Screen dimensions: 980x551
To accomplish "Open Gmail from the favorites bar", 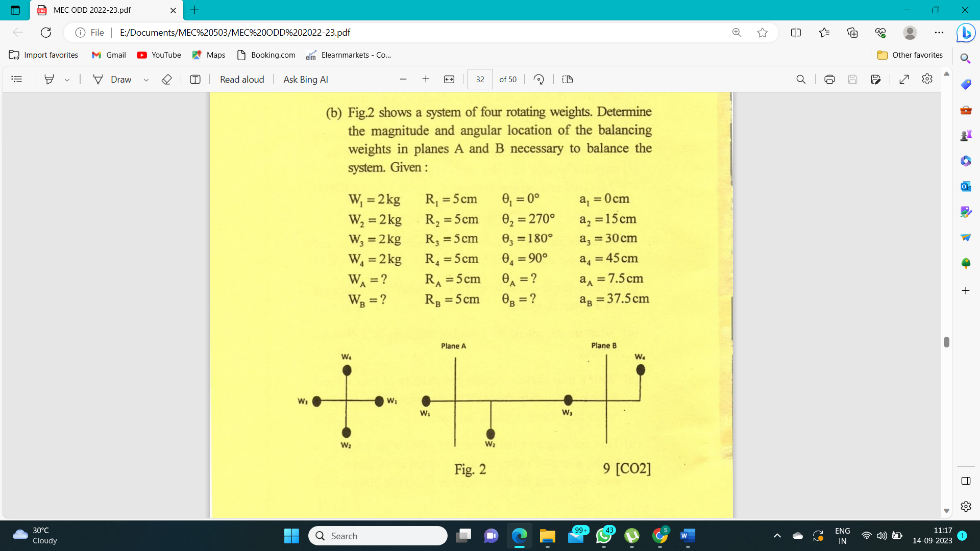I will click(x=108, y=55).
